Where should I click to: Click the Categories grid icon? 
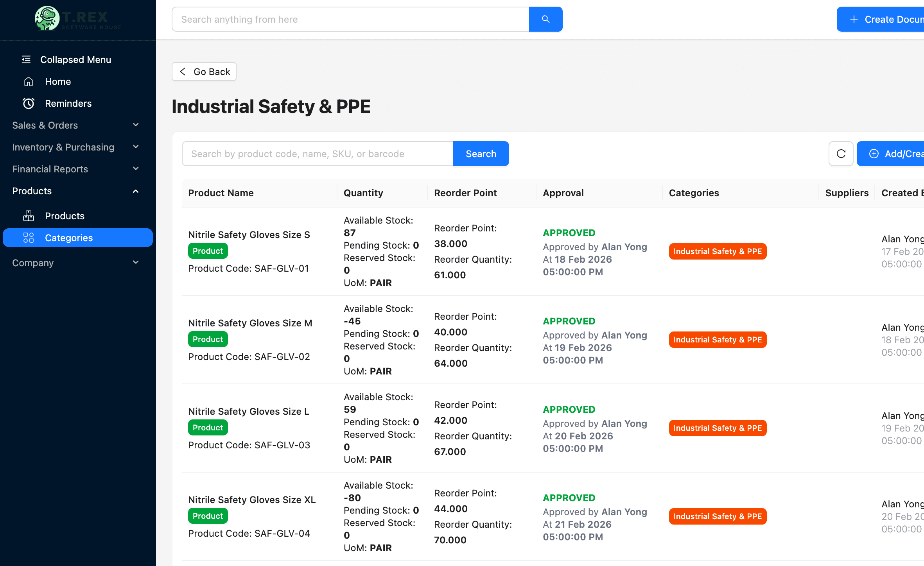29,238
